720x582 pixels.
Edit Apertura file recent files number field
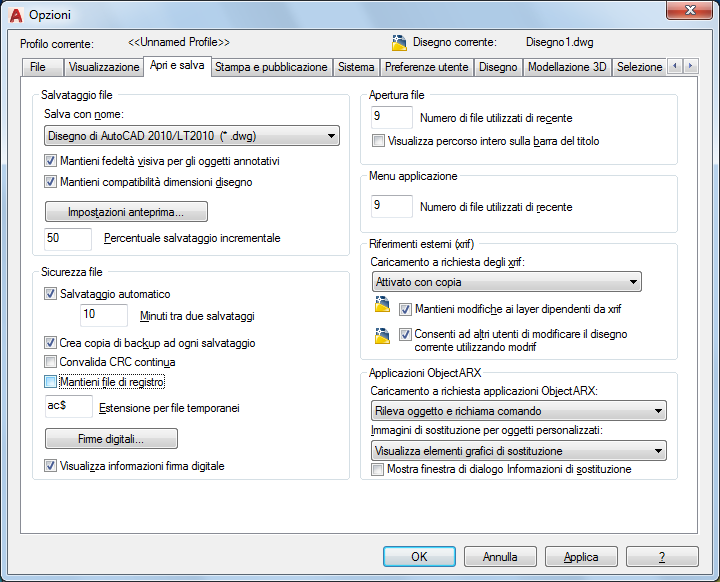(392, 117)
